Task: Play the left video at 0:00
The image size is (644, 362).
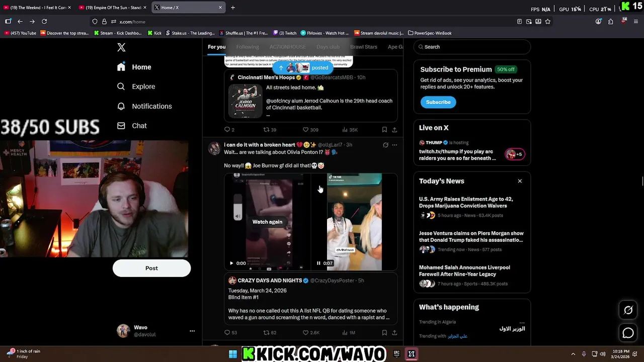Action: tap(231, 263)
